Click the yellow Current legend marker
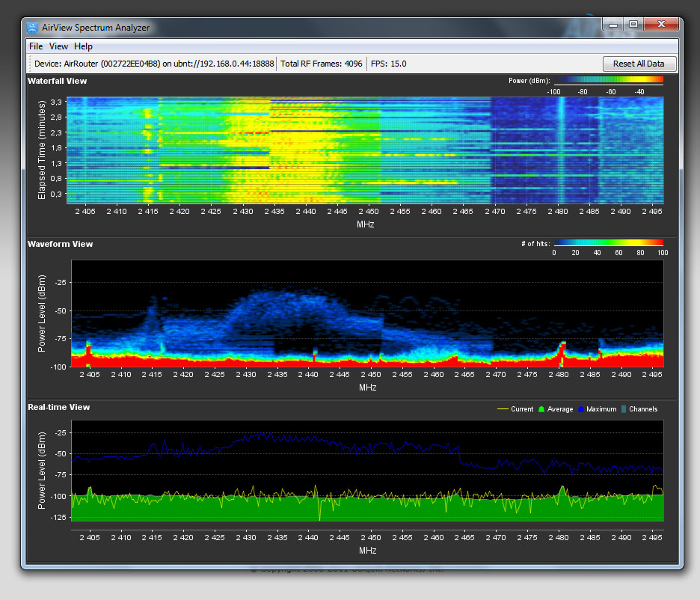The image size is (700, 600). pyautogui.click(x=503, y=409)
